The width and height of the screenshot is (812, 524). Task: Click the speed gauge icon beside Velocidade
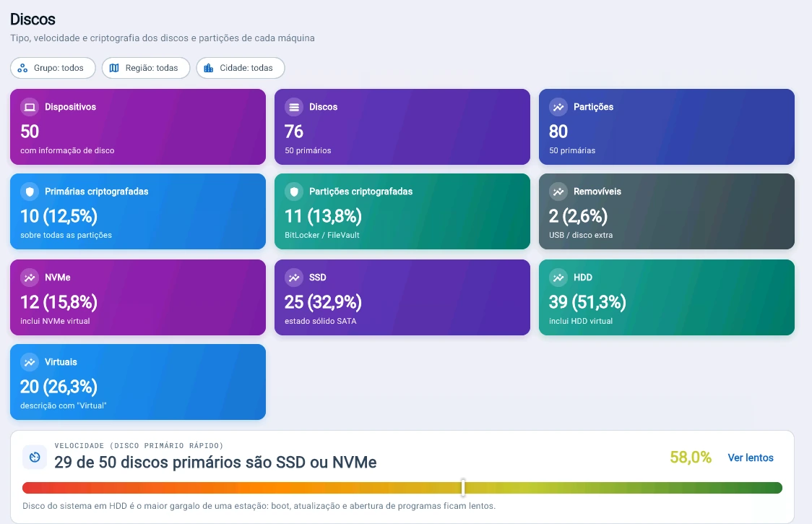coord(35,457)
